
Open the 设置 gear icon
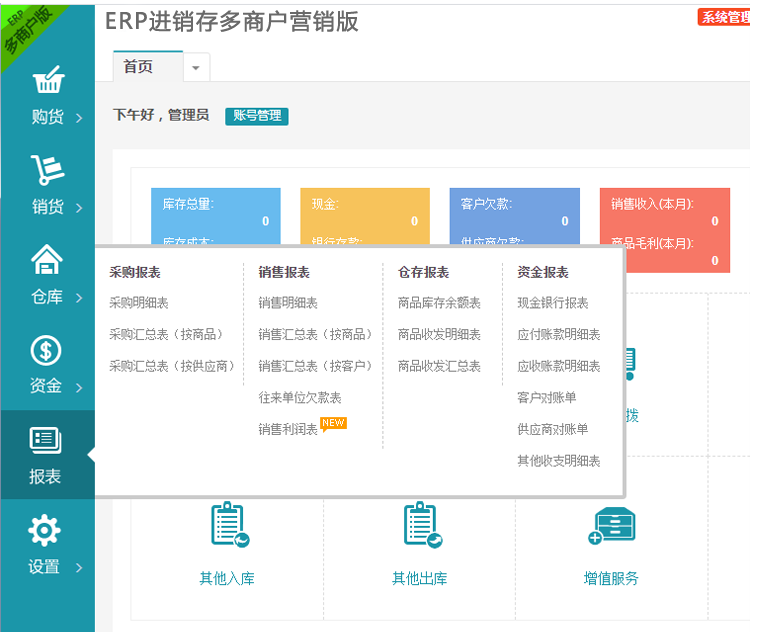tap(45, 530)
